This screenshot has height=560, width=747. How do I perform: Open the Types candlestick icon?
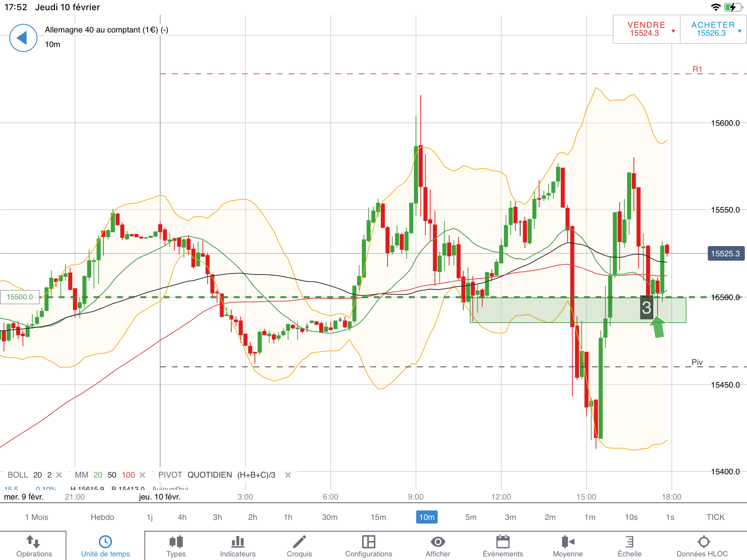click(x=176, y=542)
